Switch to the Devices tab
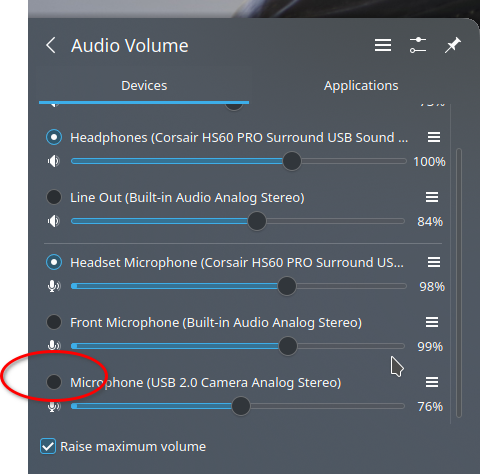The height and width of the screenshot is (474, 480). tap(144, 86)
